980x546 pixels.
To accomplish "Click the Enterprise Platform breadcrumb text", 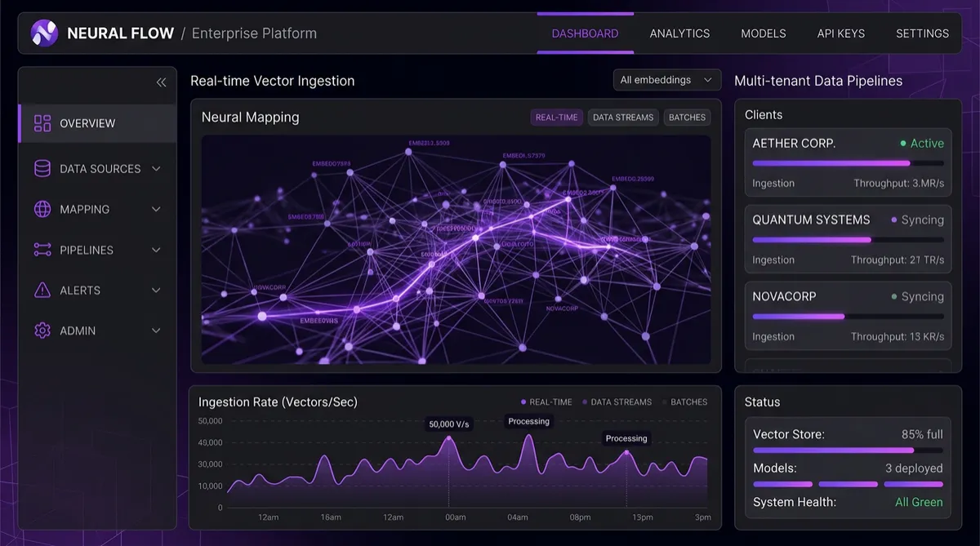I will 254,33.
